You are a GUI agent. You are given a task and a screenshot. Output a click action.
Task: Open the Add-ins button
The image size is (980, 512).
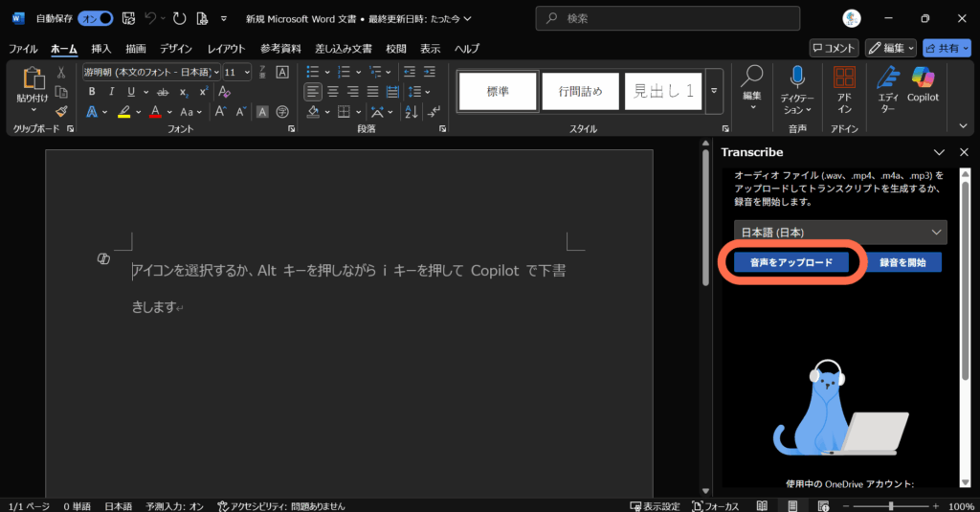(844, 90)
